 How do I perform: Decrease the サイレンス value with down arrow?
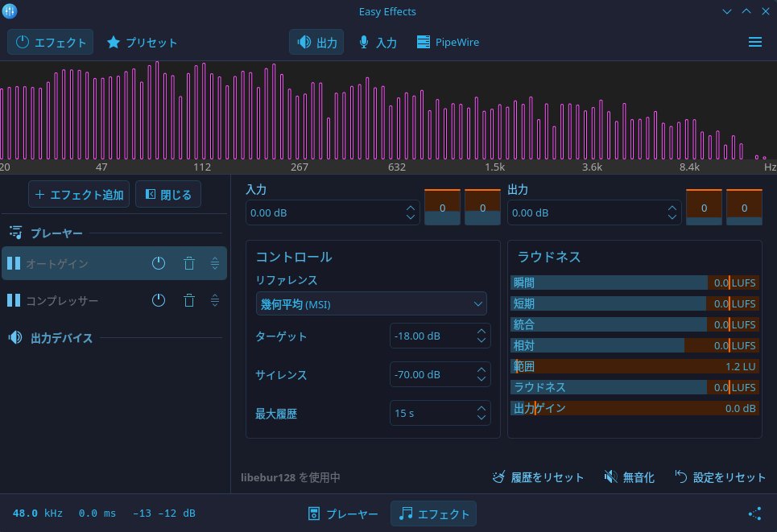pyautogui.click(x=481, y=379)
